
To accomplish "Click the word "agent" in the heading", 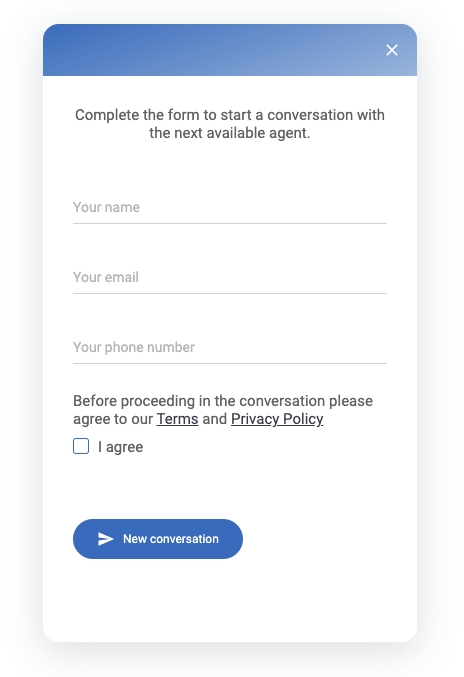I will tap(289, 133).
